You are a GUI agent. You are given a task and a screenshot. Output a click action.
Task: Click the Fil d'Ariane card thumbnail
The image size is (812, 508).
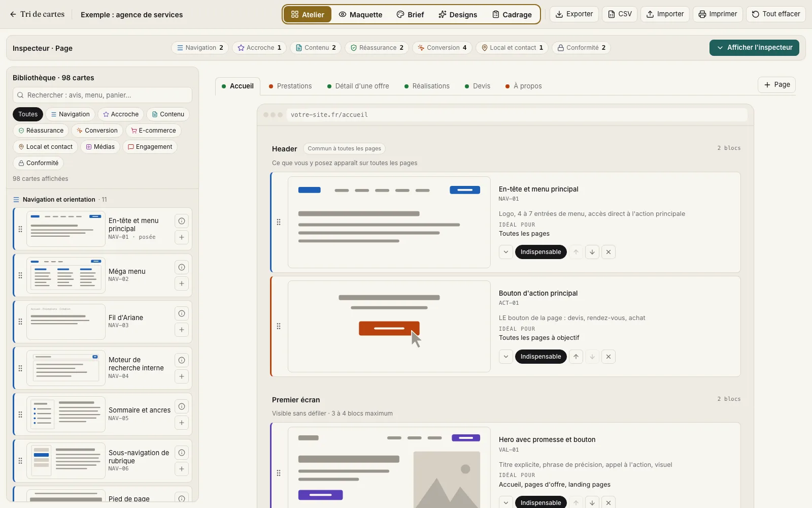66,322
